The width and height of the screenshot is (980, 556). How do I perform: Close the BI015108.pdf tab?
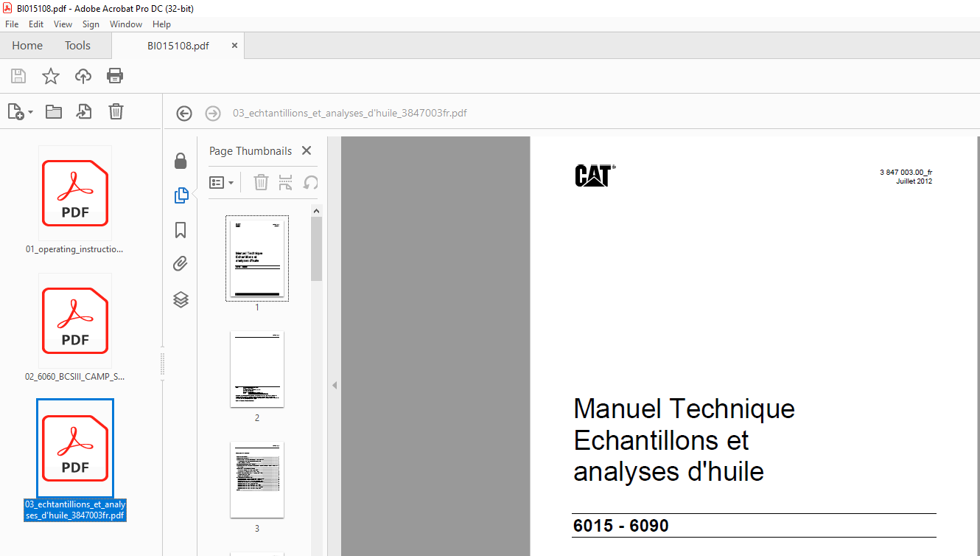coord(234,46)
